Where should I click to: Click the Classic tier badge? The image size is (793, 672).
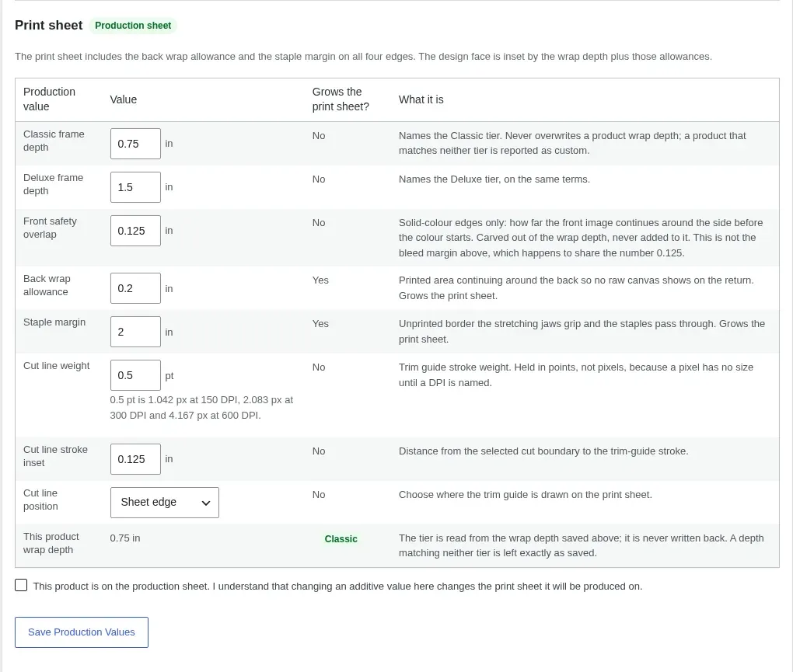click(341, 539)
